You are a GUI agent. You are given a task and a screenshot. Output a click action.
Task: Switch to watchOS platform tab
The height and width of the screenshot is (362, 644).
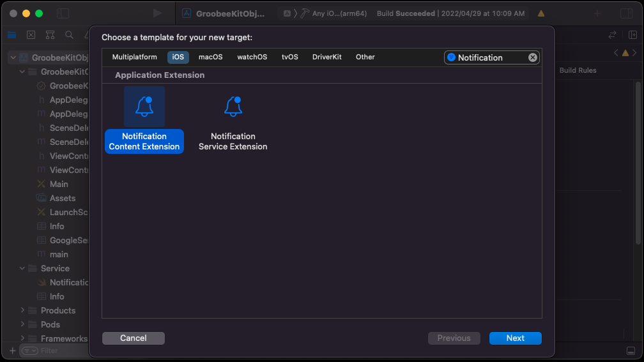(252, 57)
